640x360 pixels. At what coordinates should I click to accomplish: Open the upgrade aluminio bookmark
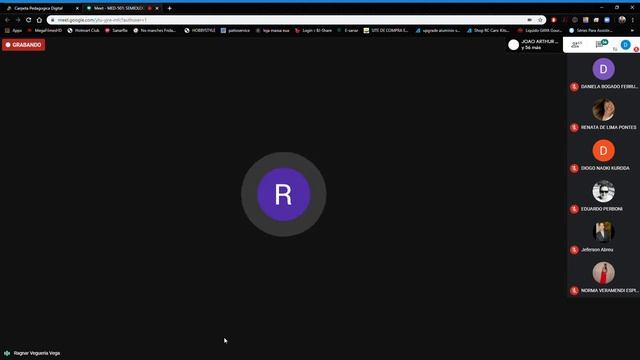(438, 30)
